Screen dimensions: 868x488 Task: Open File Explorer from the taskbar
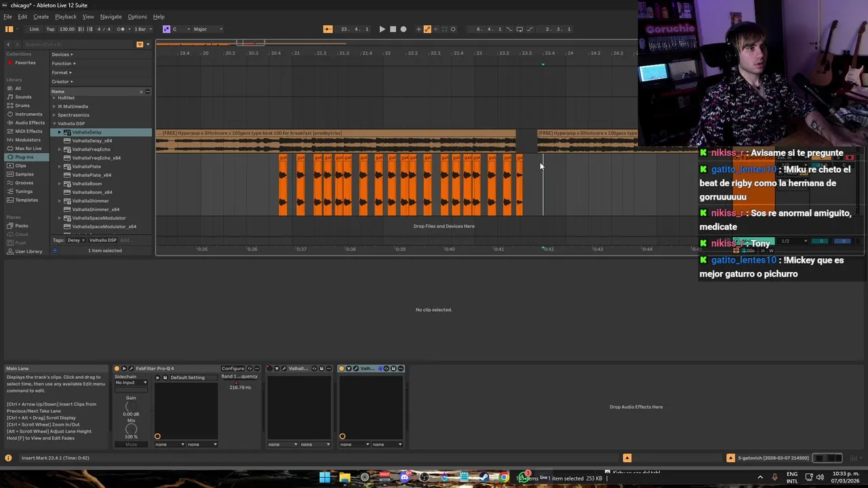point(344,478)
